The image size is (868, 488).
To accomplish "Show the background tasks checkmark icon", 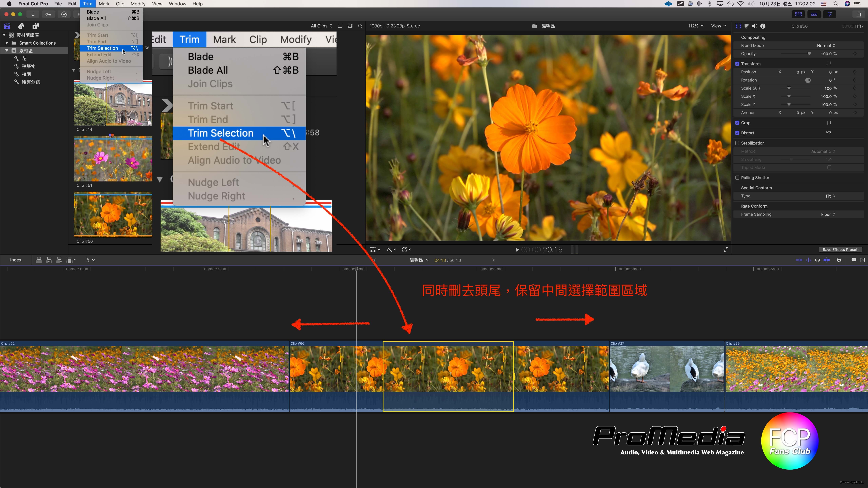I will 64,14.
